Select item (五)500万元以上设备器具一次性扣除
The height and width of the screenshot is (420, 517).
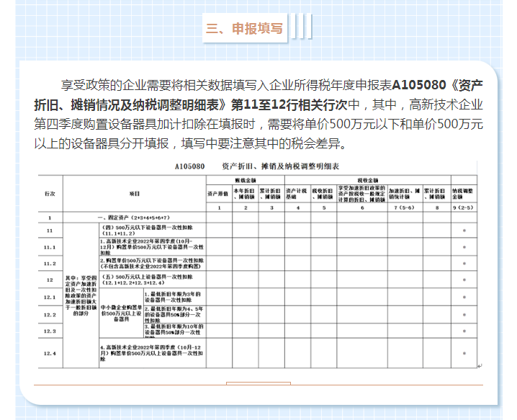153,280
